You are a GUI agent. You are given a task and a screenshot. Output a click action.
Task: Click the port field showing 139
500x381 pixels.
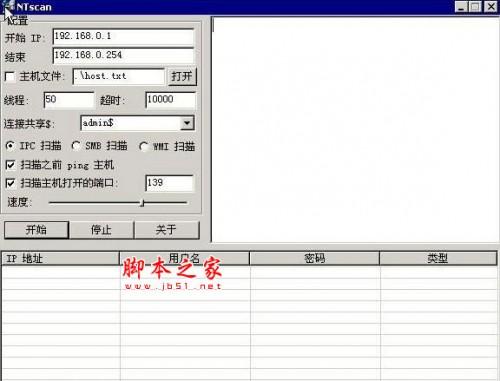point(169,183)
